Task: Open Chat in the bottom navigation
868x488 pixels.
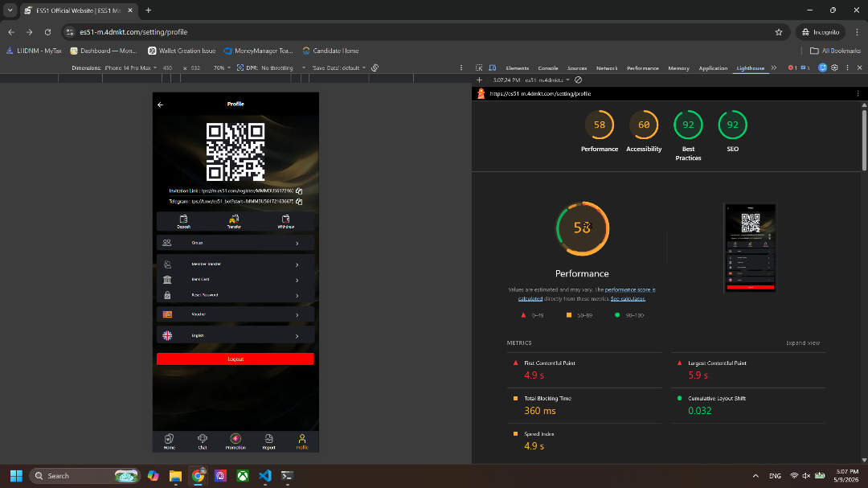Action: (x=203, y=441)
